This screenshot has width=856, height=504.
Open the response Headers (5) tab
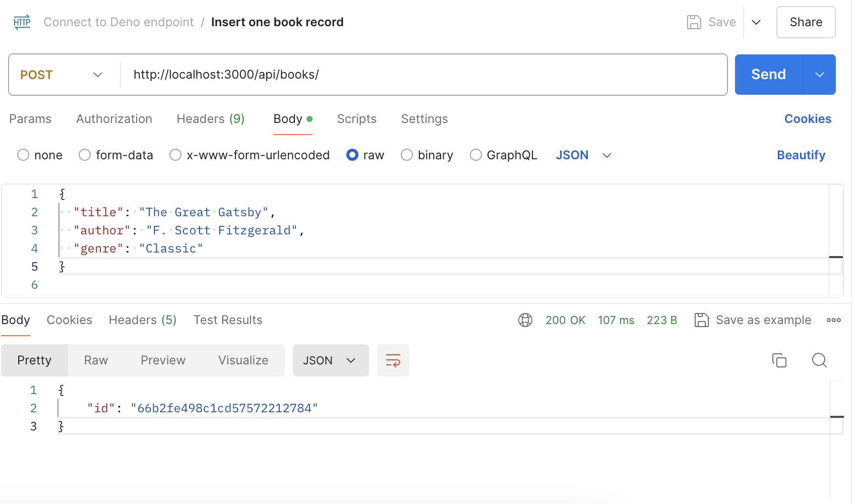point(142,320)
